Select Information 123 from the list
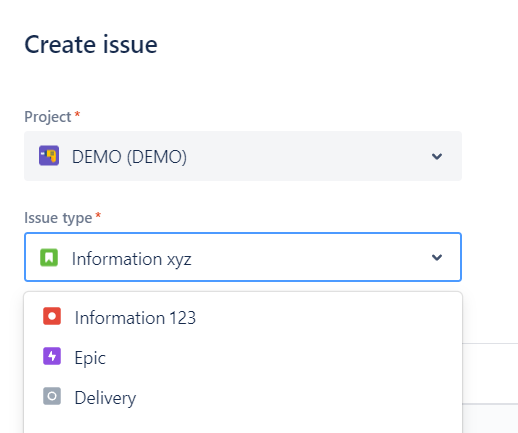The image size is (518, 433). click(x=243, y=317)
